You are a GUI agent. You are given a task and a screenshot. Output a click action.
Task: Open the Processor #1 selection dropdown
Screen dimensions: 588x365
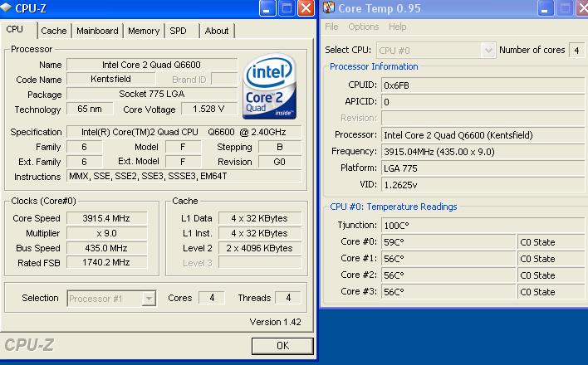[x=111, y=299]
